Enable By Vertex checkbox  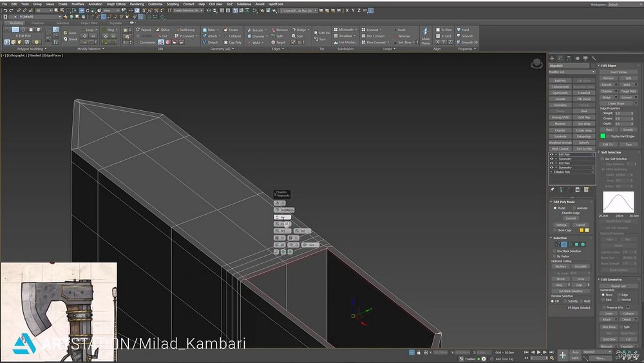(x=554, y=257)
